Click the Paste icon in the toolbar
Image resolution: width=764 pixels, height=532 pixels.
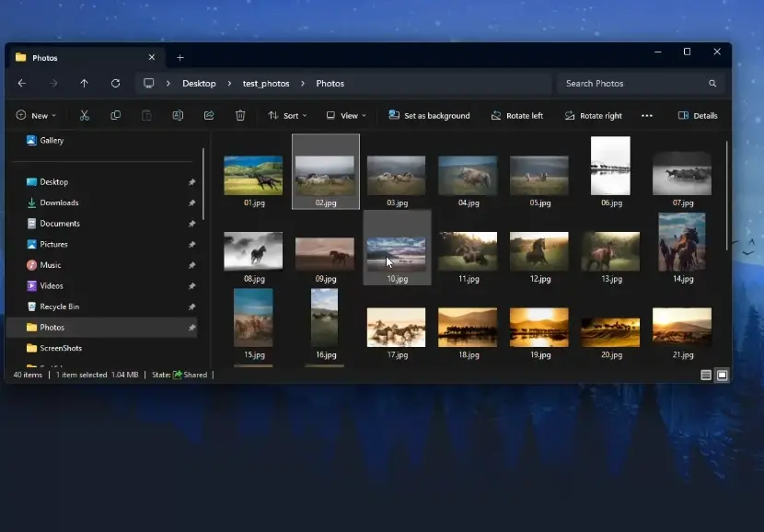(146, 115)
